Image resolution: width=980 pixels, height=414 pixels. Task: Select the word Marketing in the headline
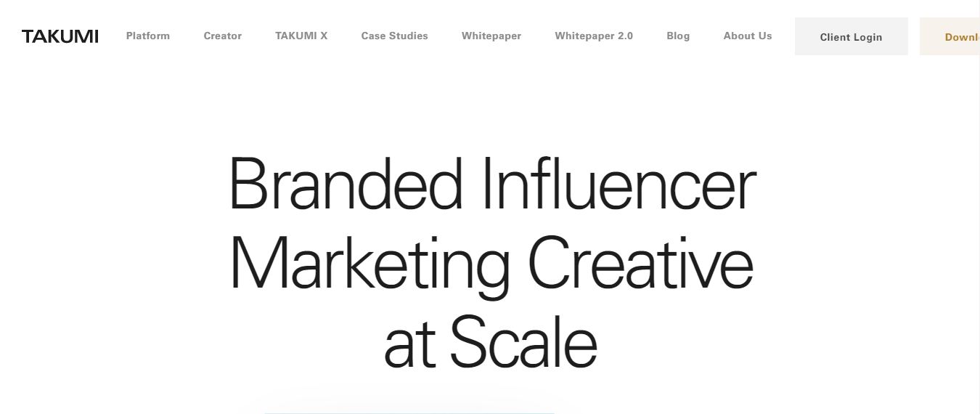369,266
